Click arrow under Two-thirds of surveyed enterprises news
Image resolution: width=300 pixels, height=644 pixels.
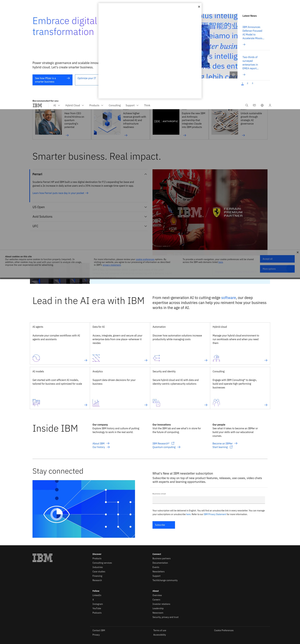tap(244, 74)
